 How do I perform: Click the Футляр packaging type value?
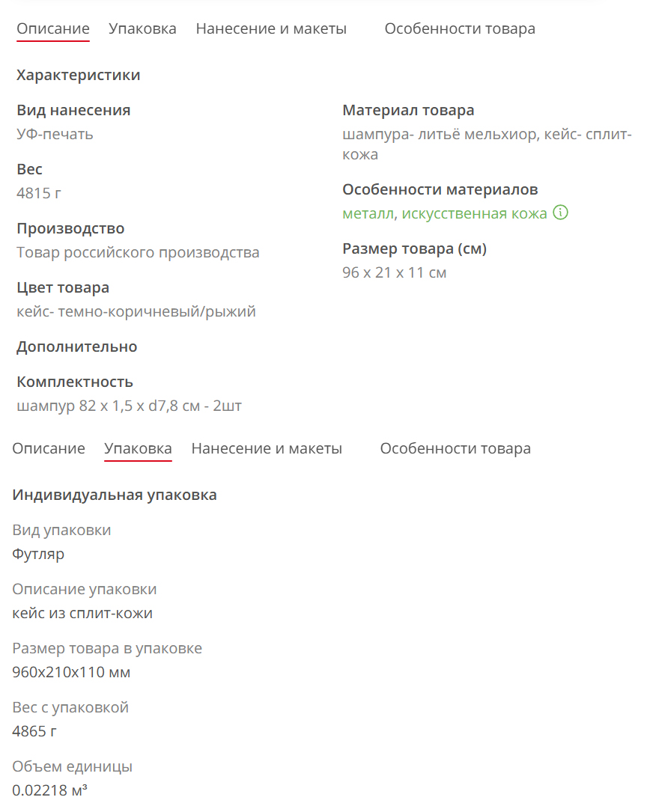[38, 555]
